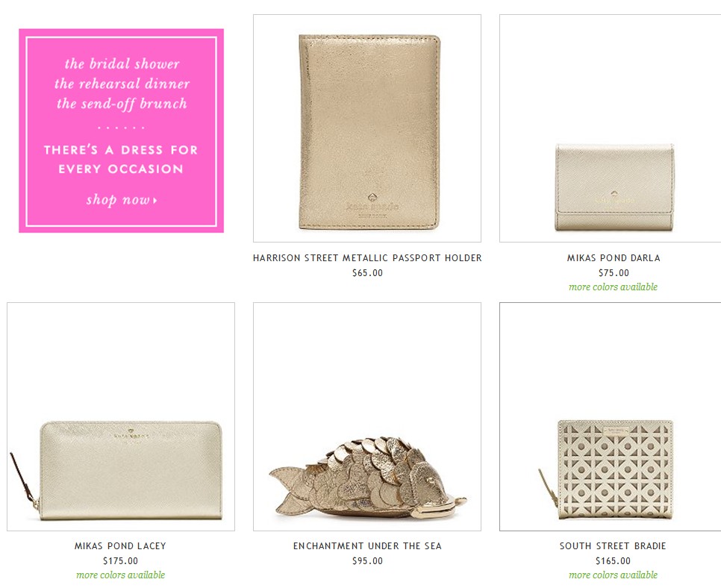View more colors for Mikas Pond Lacey
The width and height of the screenshot is (721, 588).
tap(120, 575)
